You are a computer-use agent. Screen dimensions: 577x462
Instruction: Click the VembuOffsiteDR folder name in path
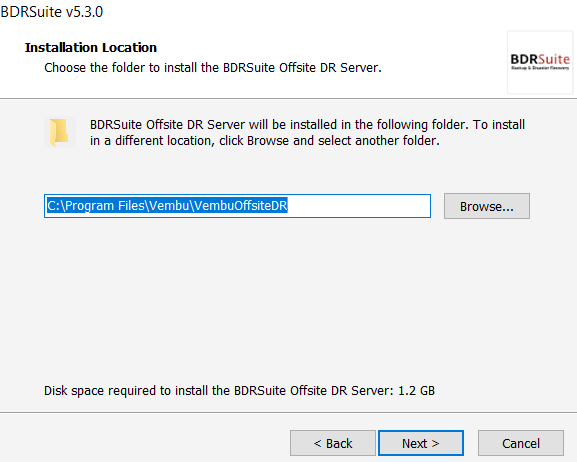coord(241,205)
